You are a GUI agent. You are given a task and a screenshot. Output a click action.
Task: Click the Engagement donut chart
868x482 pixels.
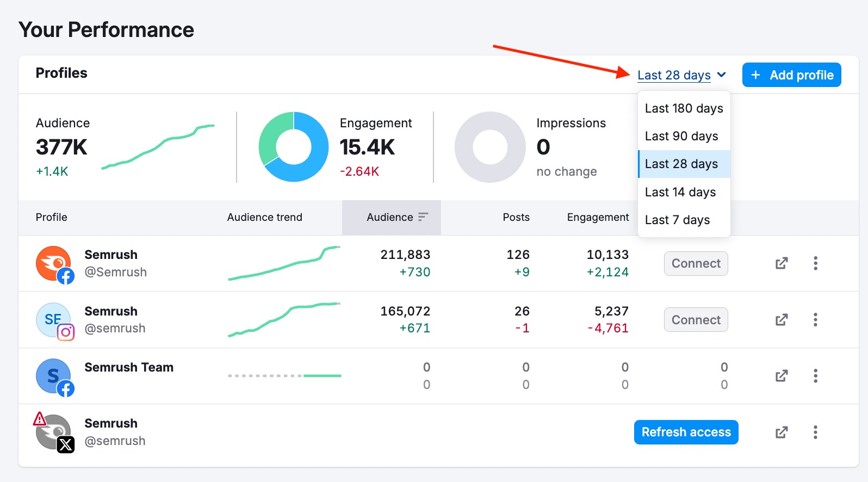[294, 147]
